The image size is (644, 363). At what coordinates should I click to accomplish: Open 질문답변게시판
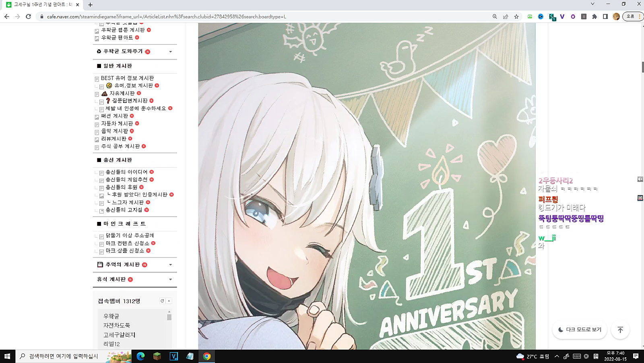(130, 100)
